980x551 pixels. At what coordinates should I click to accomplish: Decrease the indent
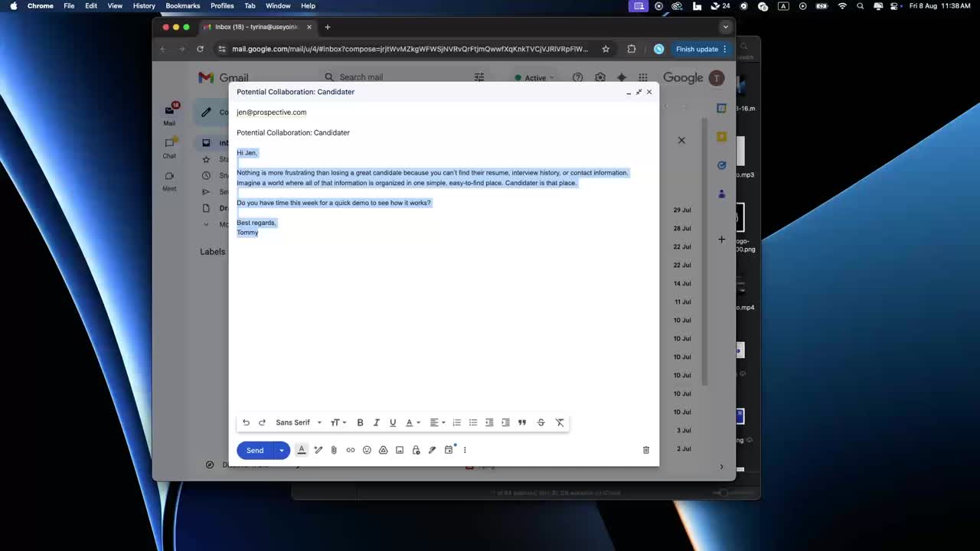[489, 422]
